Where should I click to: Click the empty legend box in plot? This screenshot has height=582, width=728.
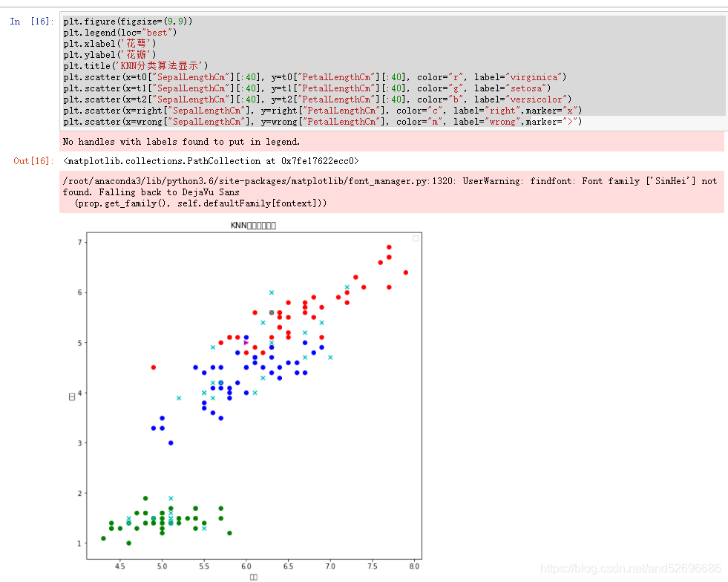pyautogui.click(x=416, y=238)
